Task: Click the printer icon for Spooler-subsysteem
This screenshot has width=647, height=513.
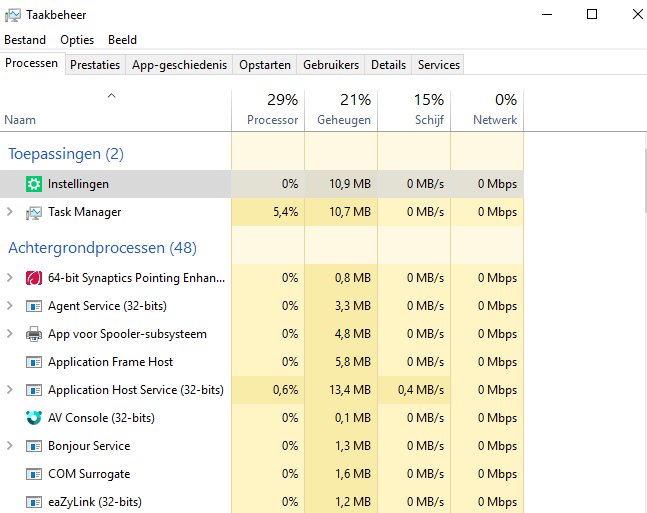Action: pyautogui.click(x=34, y=334)
